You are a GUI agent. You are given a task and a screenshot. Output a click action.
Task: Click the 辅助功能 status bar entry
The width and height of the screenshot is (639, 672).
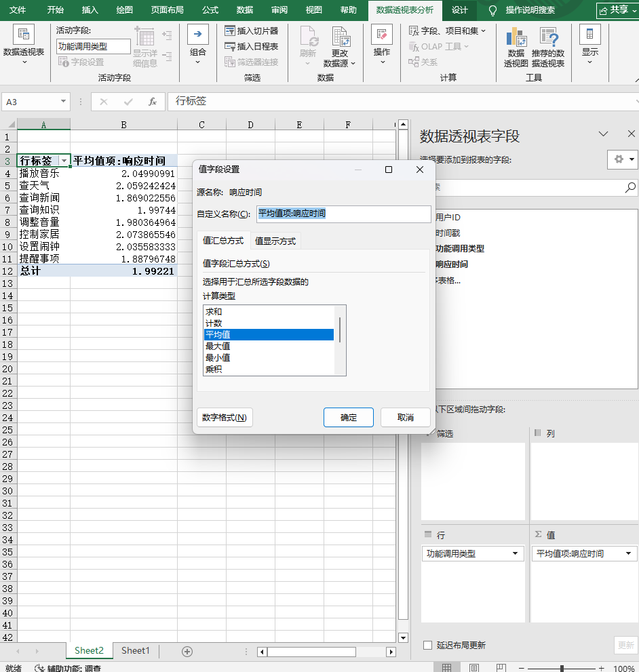(68, 668)
